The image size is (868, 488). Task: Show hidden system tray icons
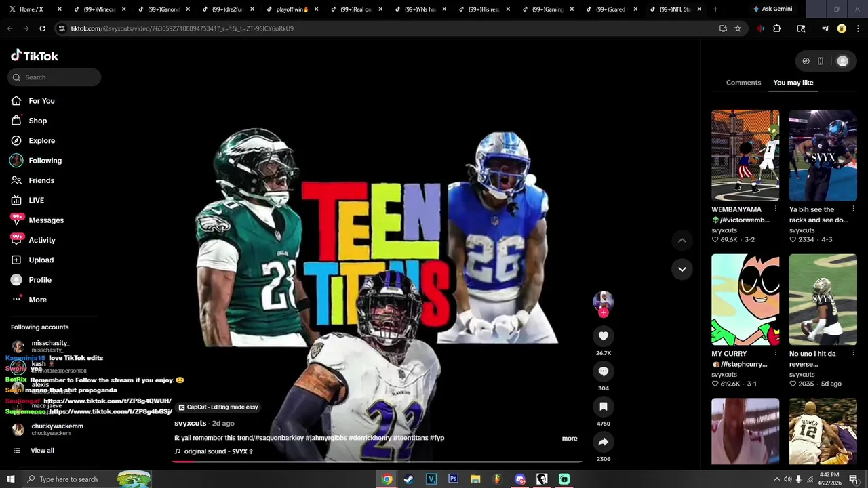coord(777,479)
